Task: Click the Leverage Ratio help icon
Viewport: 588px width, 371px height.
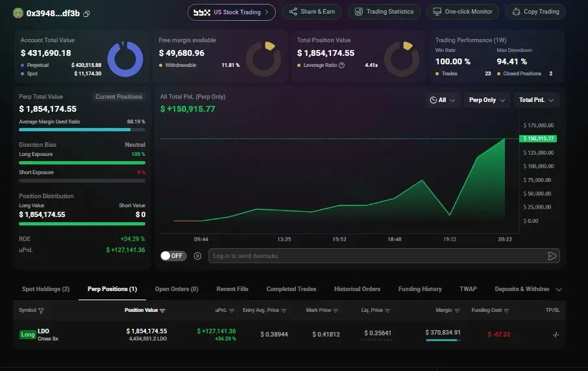Action: (x=341, y=66)
